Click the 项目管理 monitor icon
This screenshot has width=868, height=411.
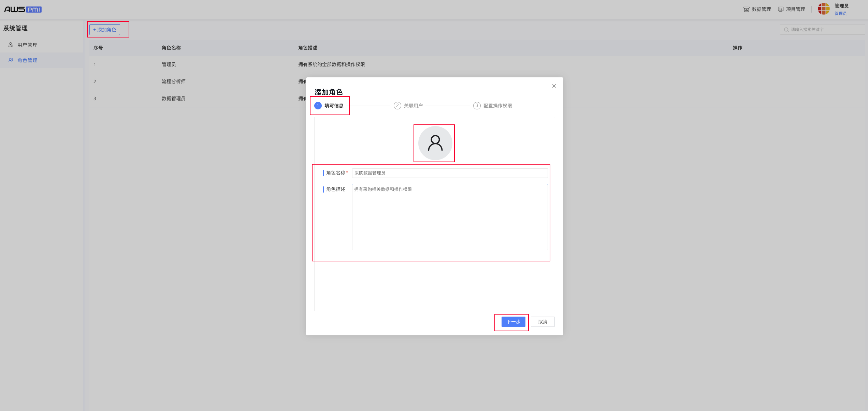(781, 9)
